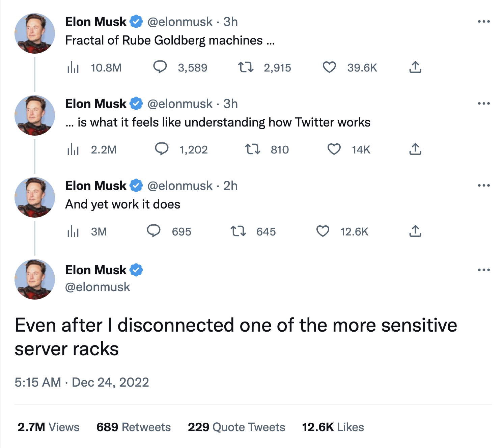Viewport: 504px width, 448px height.
Task: Like the "And yet work it does" tweet
Action: pyautogui.click(x=323, y=231)
